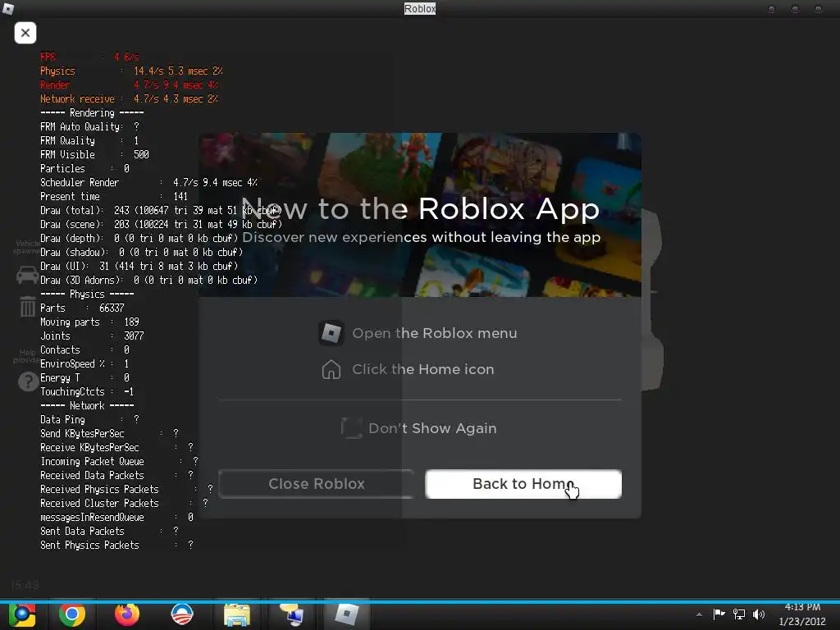Viewport: 840px width, 630px height.
Task: Click the Received Cluster Packets line
Action: 124,503
